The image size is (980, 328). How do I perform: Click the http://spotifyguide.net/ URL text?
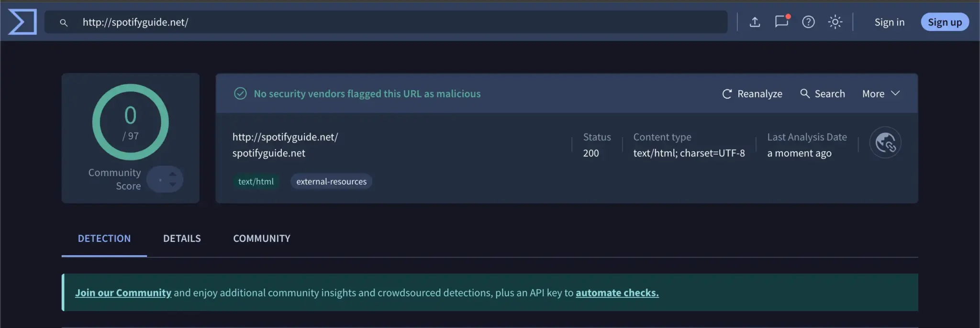[285, 137]
